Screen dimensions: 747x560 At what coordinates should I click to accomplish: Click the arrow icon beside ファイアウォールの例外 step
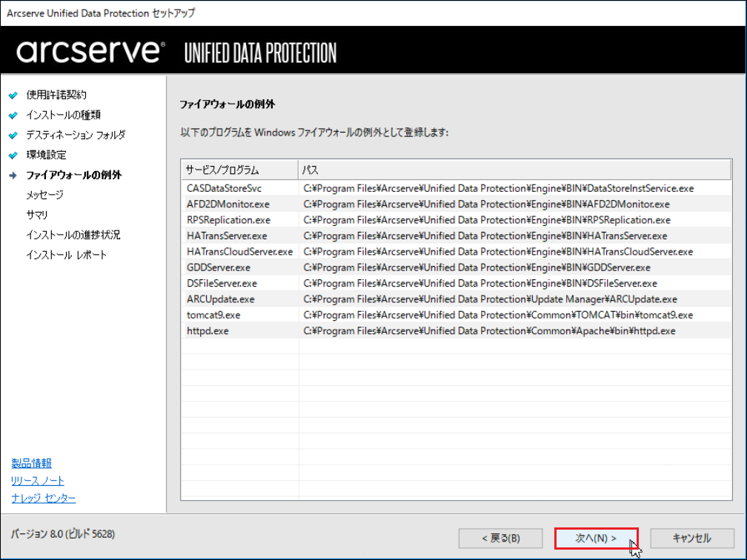pos(13,176)
